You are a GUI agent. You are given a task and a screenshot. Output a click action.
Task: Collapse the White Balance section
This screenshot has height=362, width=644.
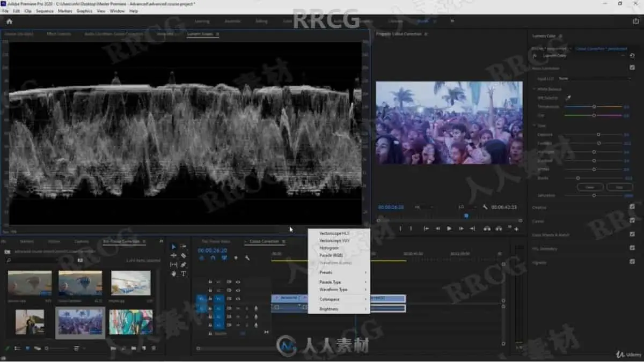coord(535,88)
